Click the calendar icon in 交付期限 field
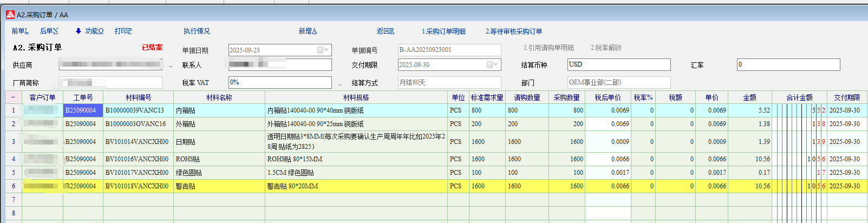The width and height of the screenshot is (868, 223). [x=490, y=65]
